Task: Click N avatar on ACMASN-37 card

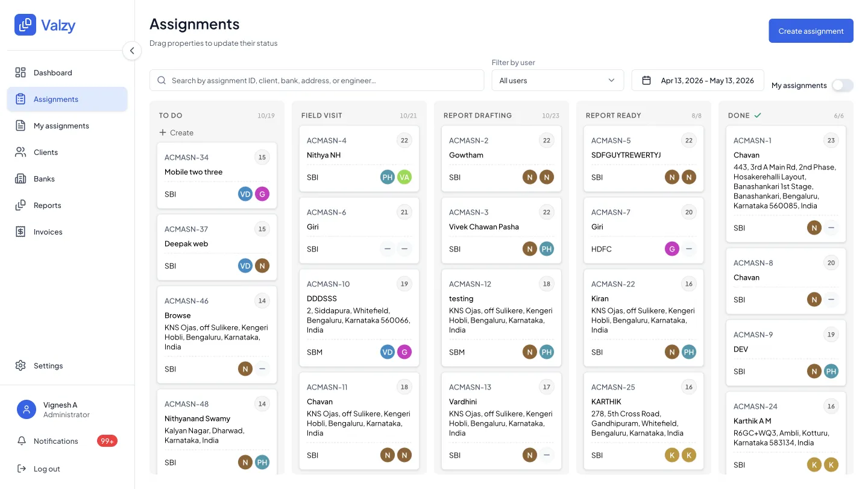Action: (x=262, y=266)
